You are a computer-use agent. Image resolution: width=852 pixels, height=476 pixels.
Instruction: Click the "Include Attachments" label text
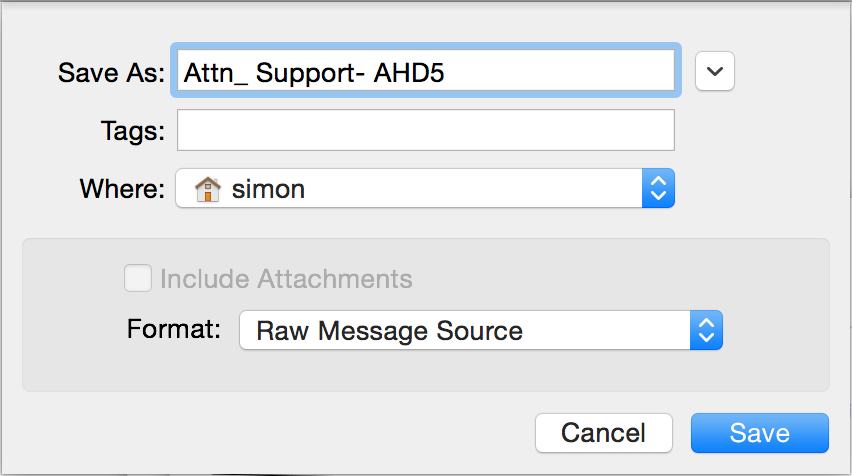pos(286,278)
